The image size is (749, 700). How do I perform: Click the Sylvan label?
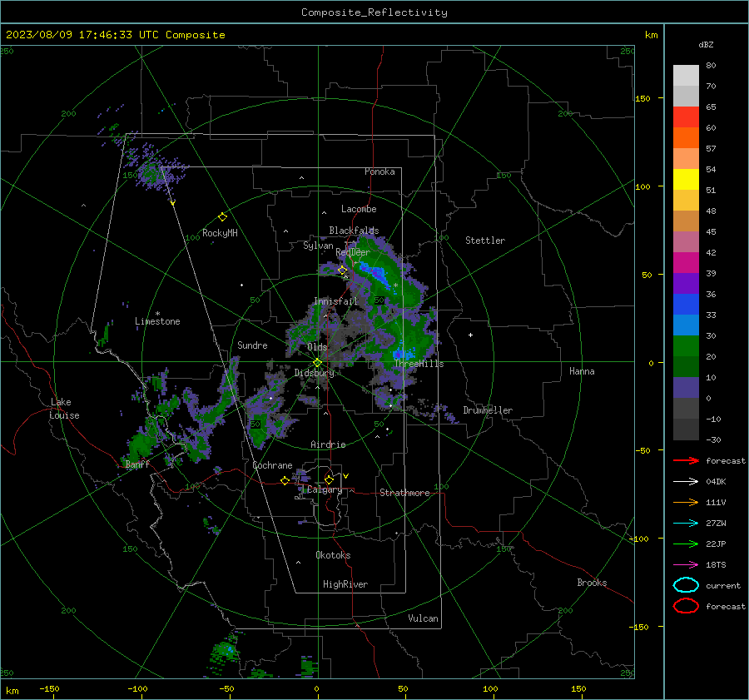(x=318, y=246)
